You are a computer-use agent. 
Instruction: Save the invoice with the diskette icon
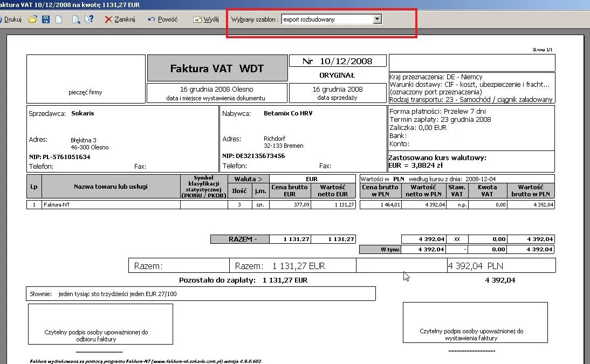pos(46,19)
